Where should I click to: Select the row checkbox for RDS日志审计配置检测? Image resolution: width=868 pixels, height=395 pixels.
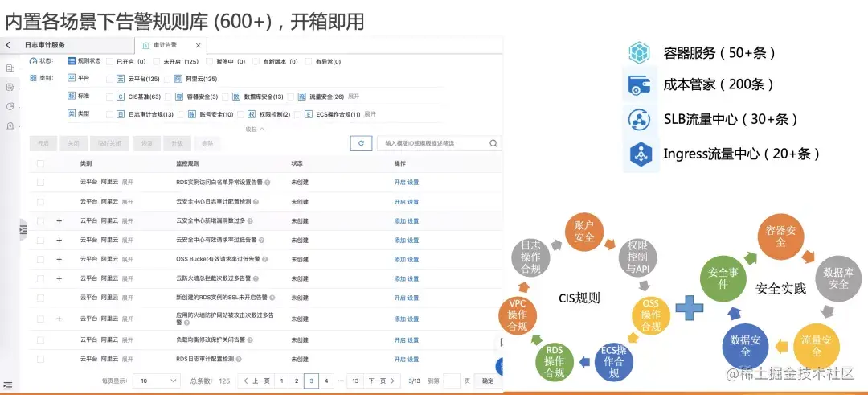tap(40, 359)
